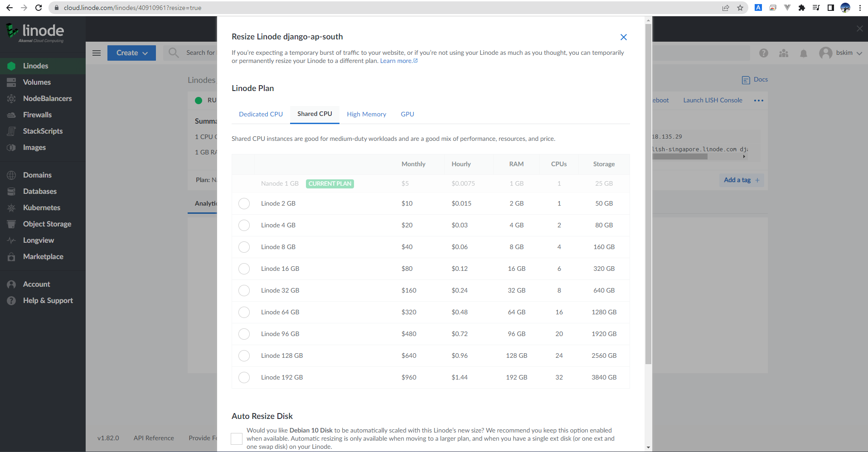Viewport: 868px width, 452px height.
Task: Click the NodeBalancers sidebar icon
Action: 11,99
